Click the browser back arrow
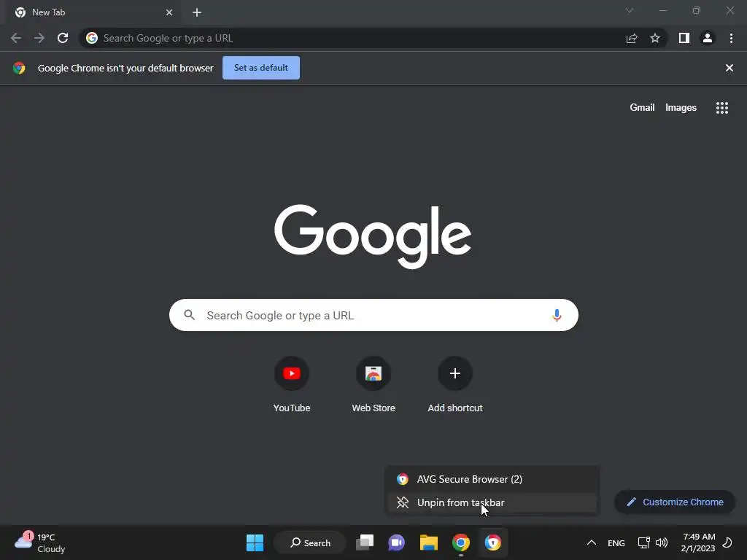The height and width of the screenshot is (560, 747). click(16, 38)
